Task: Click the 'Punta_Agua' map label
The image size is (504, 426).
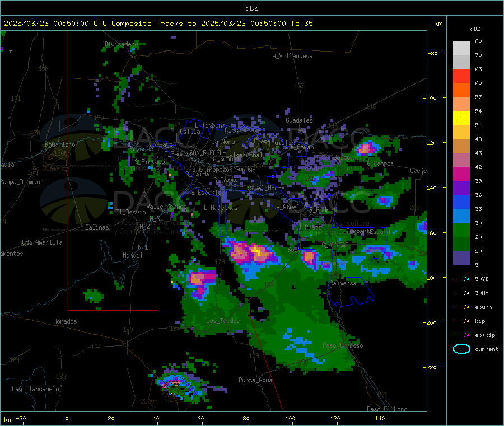Action: [x=255, y=380]
